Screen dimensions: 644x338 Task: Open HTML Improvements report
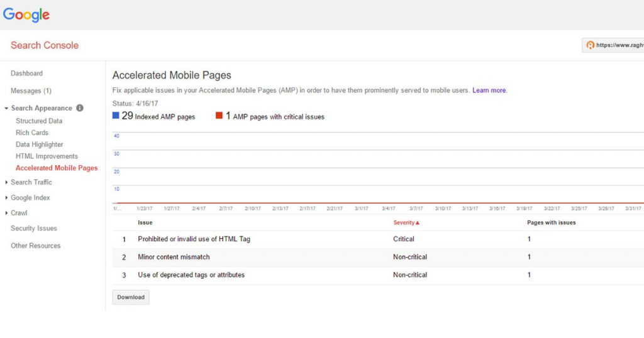47,156
